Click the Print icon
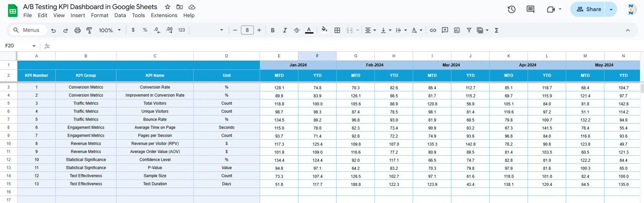The width and height of the screenshot is (644, 203). (x=77, y=30)
